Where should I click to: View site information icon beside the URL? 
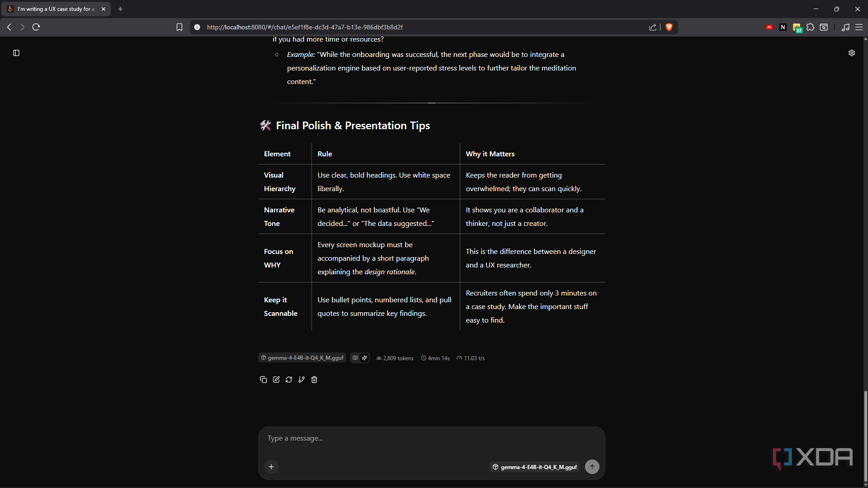click(x=197, y=27)
